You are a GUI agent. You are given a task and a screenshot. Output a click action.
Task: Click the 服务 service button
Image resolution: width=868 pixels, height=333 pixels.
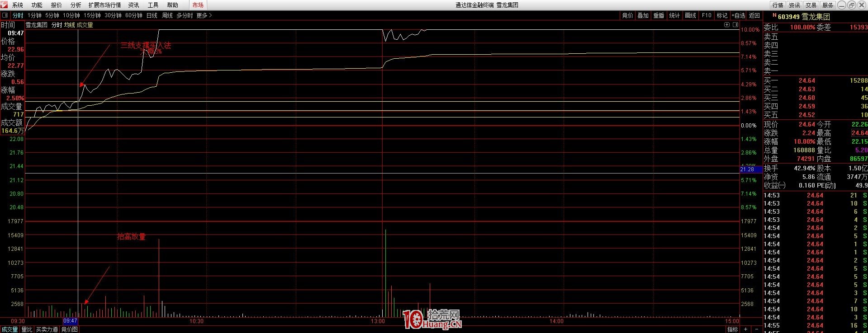tap(828, 5)
